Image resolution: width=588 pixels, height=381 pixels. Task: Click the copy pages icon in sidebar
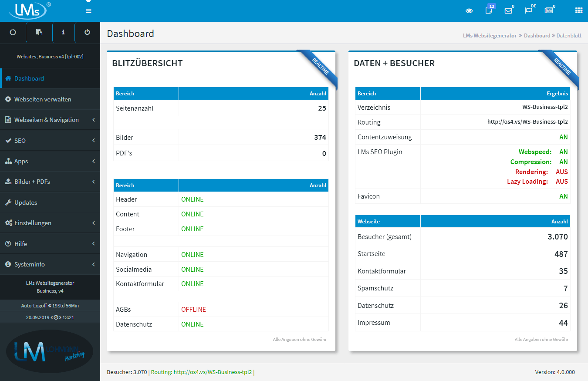(x=39, y=32)
